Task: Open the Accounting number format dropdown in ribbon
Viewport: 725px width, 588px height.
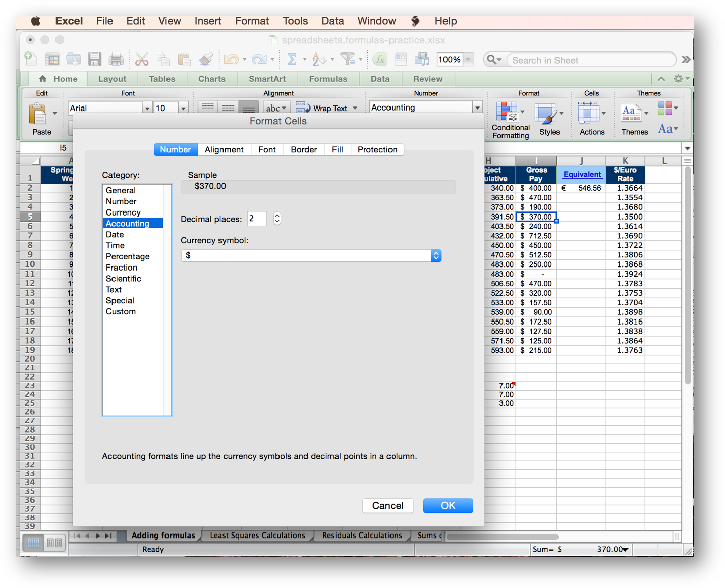Action: [x=477, y=108]
